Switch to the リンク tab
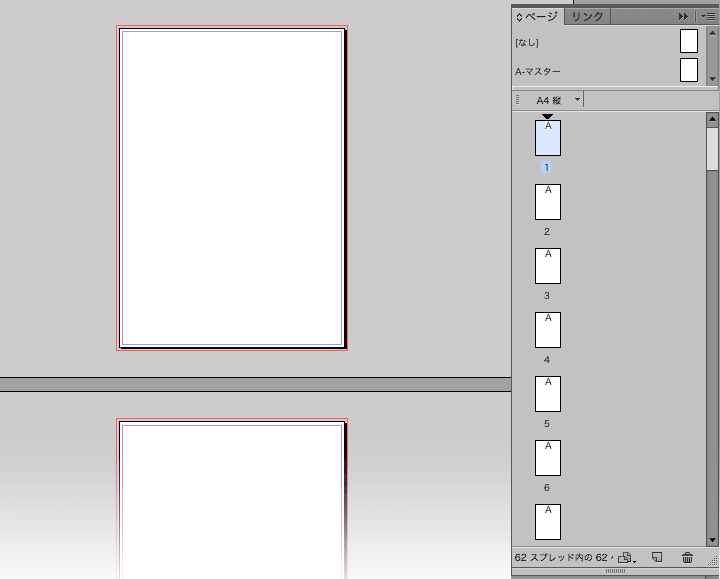The height and width of the screenshot is (579, 720). (587, 16)
